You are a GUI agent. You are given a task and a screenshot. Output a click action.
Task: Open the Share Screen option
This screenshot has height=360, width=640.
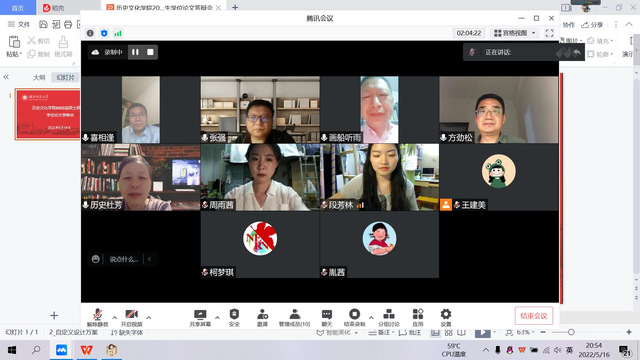point(200,318)
